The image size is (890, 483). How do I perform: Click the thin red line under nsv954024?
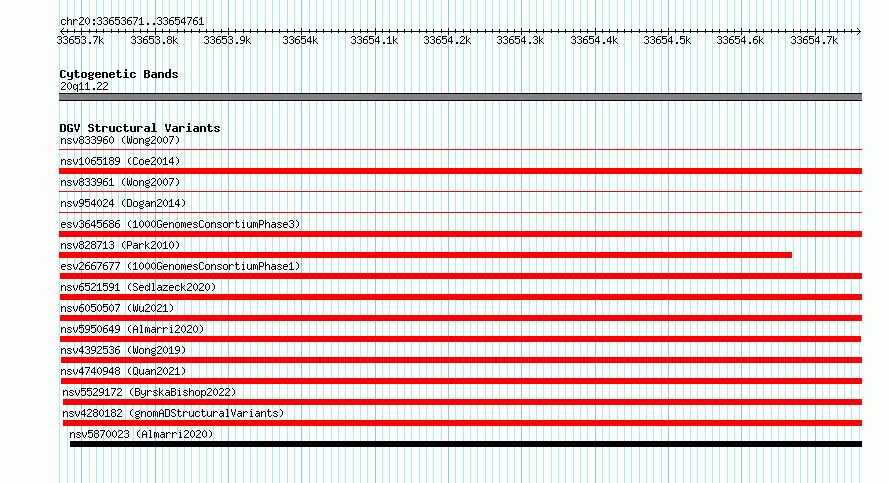click(460, 213)
